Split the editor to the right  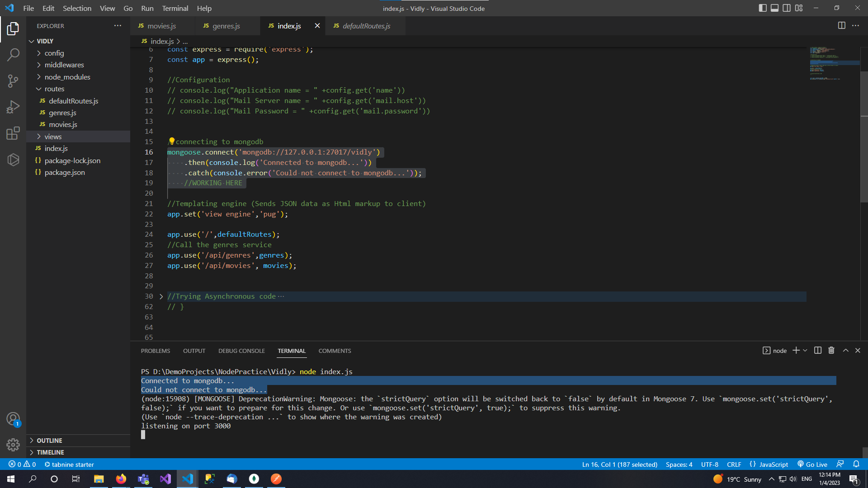[841, 26]
